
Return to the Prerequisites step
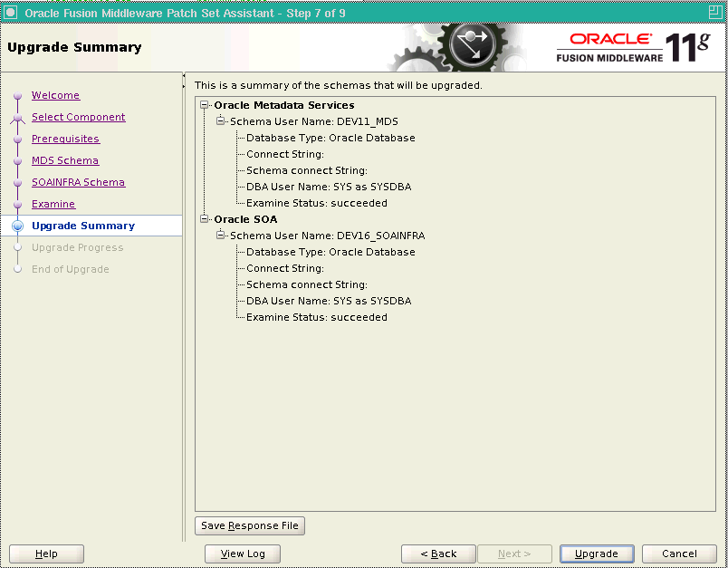(x=65, y=139)
